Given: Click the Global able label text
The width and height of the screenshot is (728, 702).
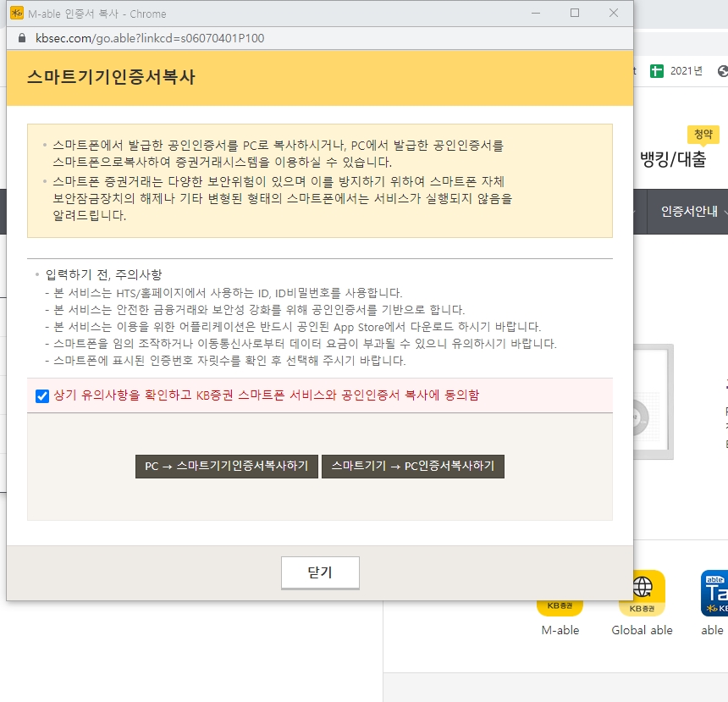Looking at the screenshot, I should coord(643,631).
